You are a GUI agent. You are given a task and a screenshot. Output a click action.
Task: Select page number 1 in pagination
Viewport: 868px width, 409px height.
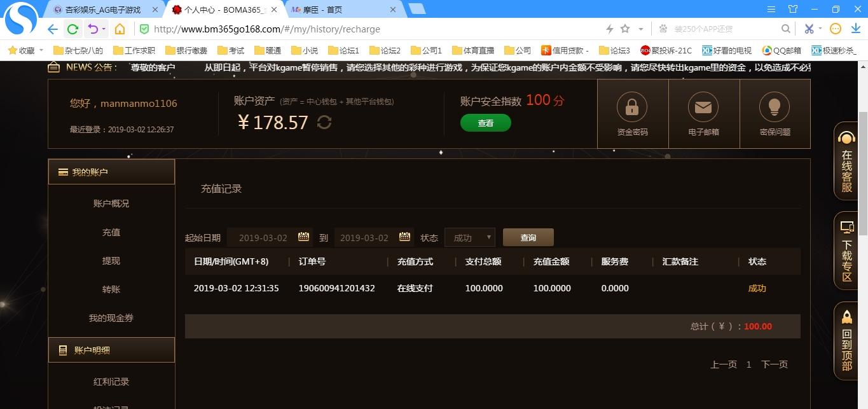point(749,364)
